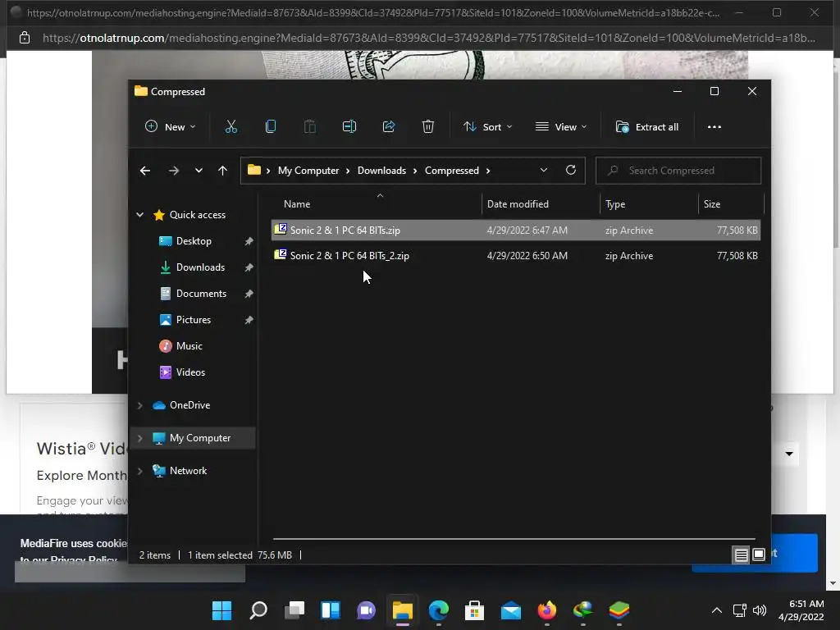Open Microsoft Store on taskbar
The height and width of the screenshot is (630, 840).
[475, 610]
